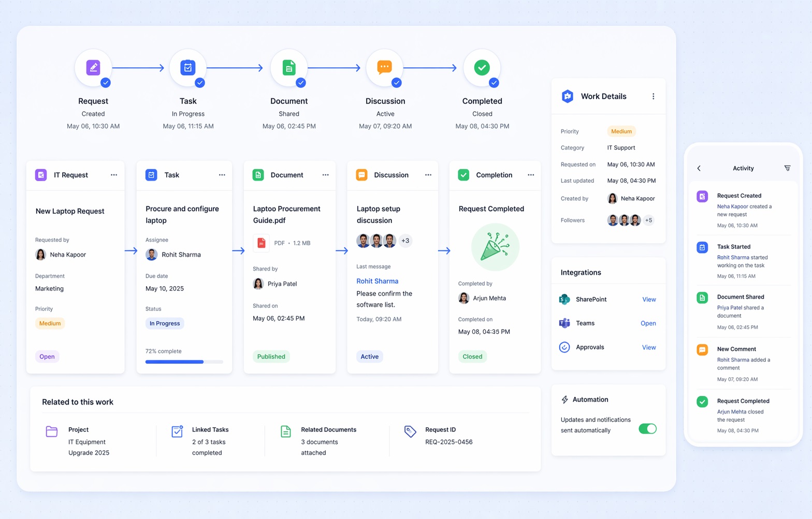Click the blue Task step icon
Screen dimensions: 812x519
[188, 67]
